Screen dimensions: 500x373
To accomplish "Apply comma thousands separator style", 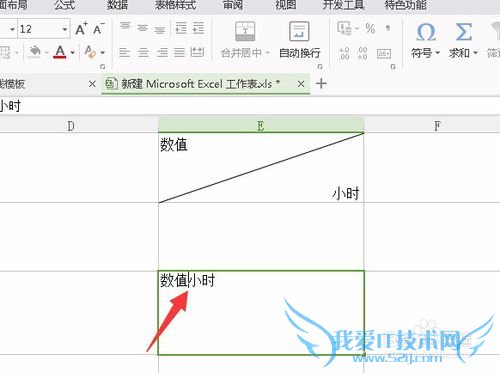I will [388, 28].
